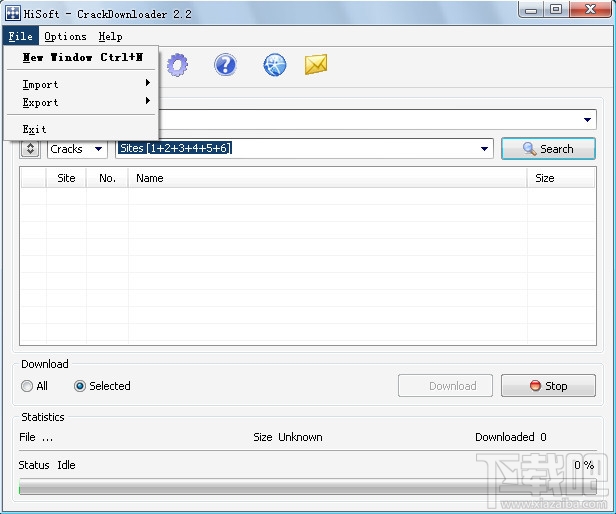Click the Search button
The width and height of the screenshot is (616, 514).
pos(548,149)
